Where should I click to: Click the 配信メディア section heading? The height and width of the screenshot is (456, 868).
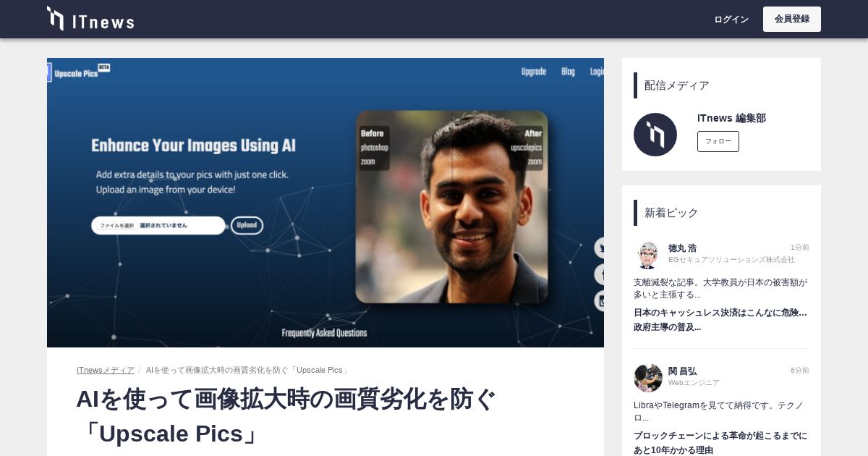[x=677, y=85]
